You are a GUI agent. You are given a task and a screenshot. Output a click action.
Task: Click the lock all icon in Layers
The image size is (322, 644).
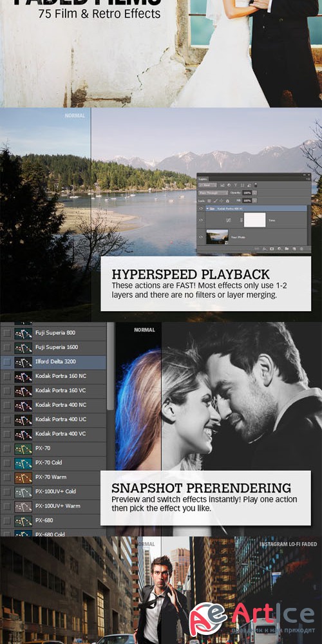tap(227, 201)
